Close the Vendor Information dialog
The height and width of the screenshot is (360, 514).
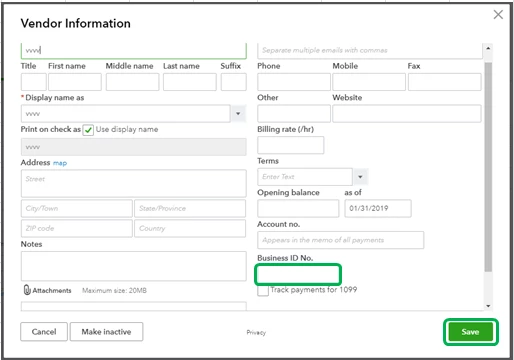point(498,15)
